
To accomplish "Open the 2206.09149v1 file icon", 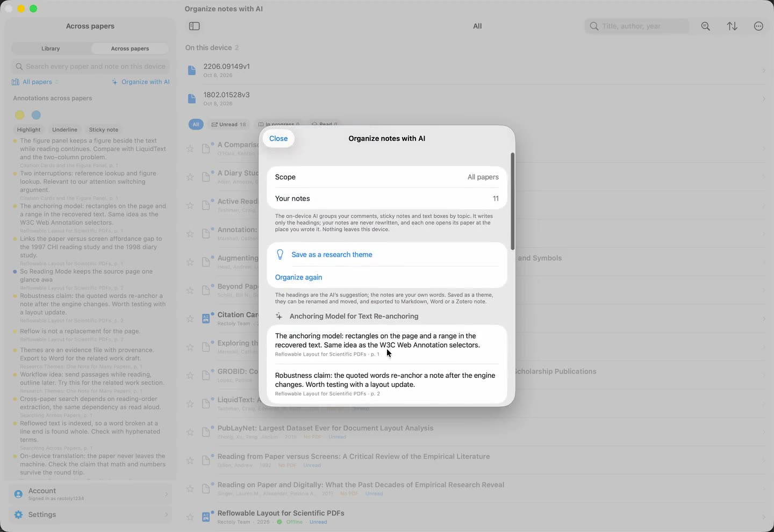I will pyautogui.click(x=192, y=70).
